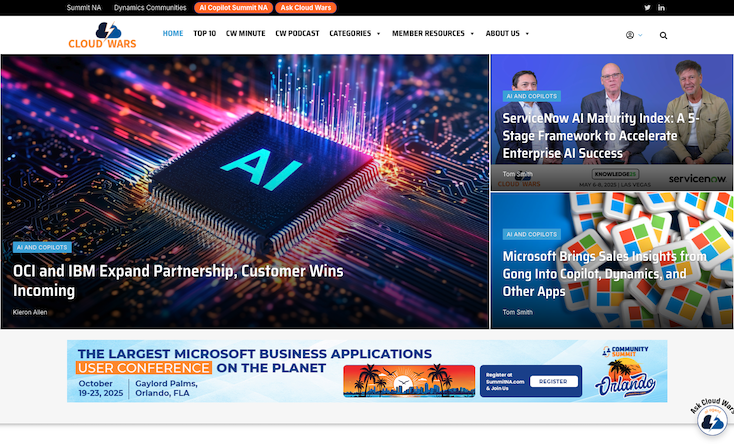Expand the About Us dropdown arrow
Screen dimensions: 734x445
[x=527, y=34]
